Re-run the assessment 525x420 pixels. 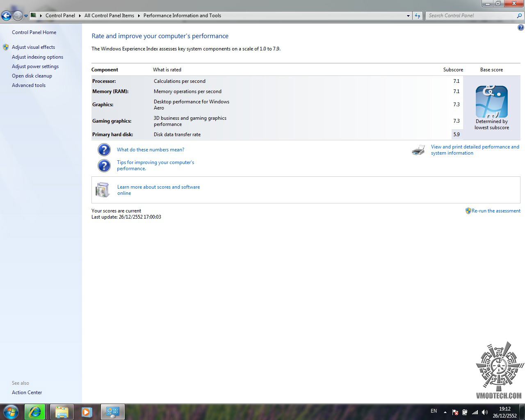[496, 211]
